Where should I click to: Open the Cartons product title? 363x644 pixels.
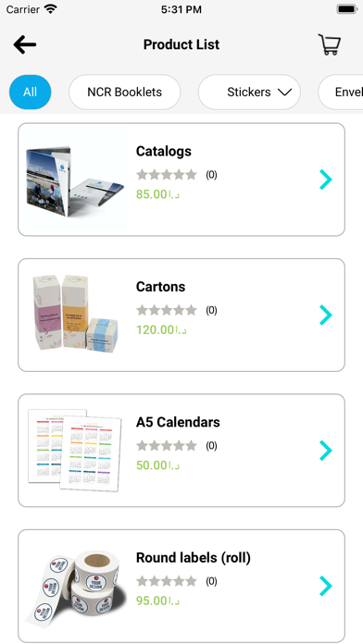coord(161,287)
